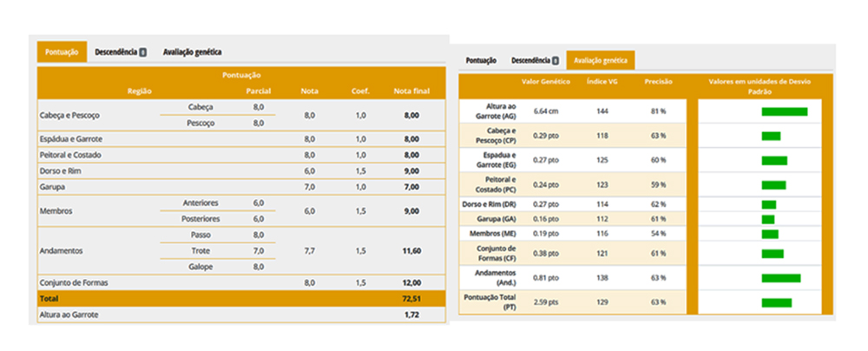
Task: Click the Nota final column header
Action: tap(412, 89)
